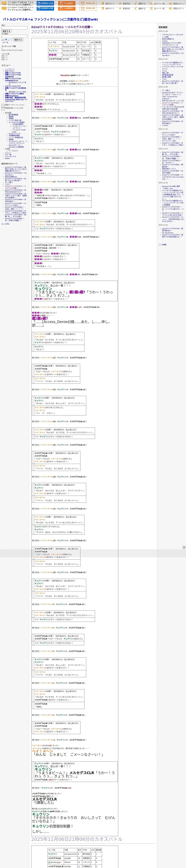Click the 20時45分のカオスバトル heading
This screenshot has width=186, height=868.
click(x=77, y=32)
